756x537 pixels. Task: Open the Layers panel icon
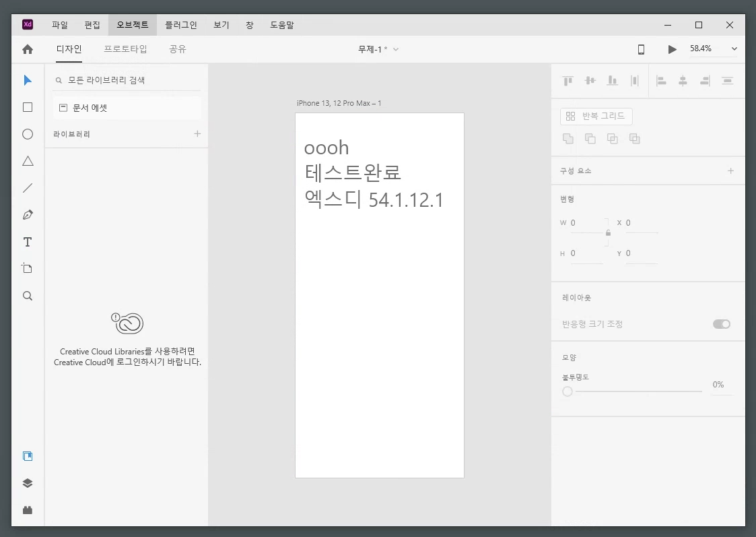[x=28, y=483]
